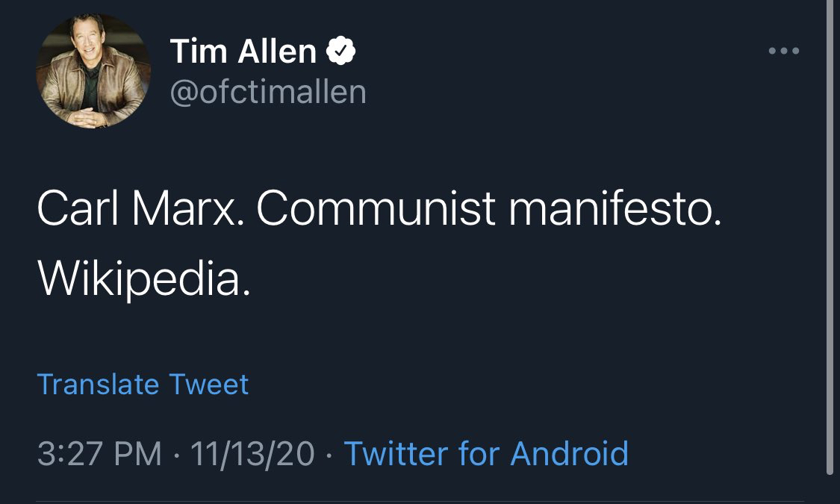The height and width of the screenshot is (504, 840).
Task: Click Translate Tweet
Action: (x=143, y=385)
